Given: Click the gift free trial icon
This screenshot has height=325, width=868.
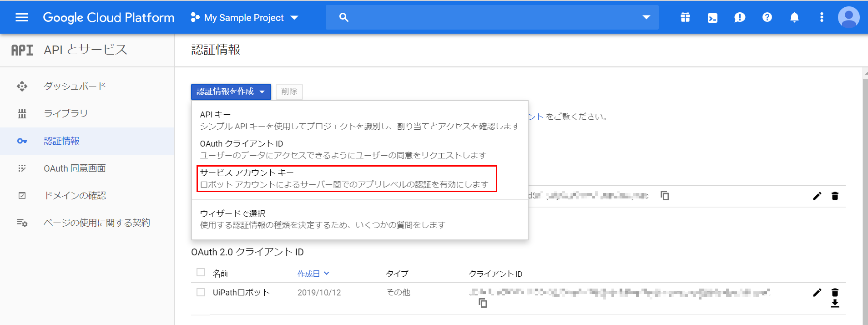Looking at the screenshot, I should point(685,17).
